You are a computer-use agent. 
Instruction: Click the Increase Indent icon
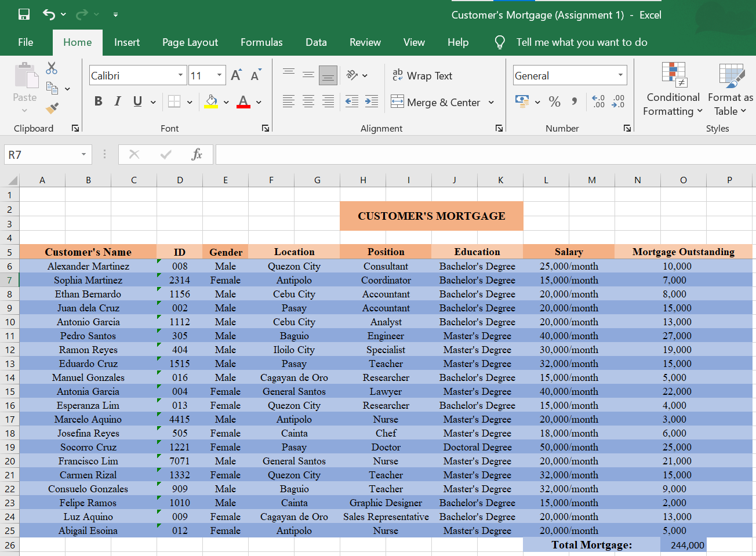372,101
